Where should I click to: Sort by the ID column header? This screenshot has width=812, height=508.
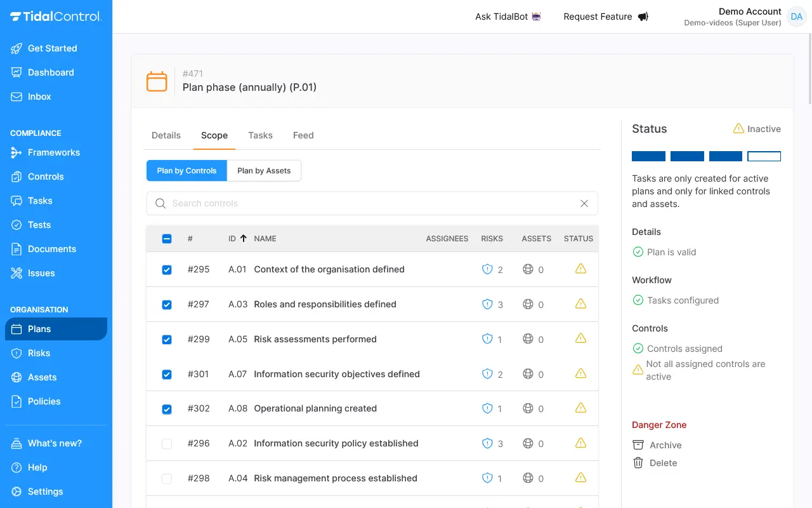238,239
